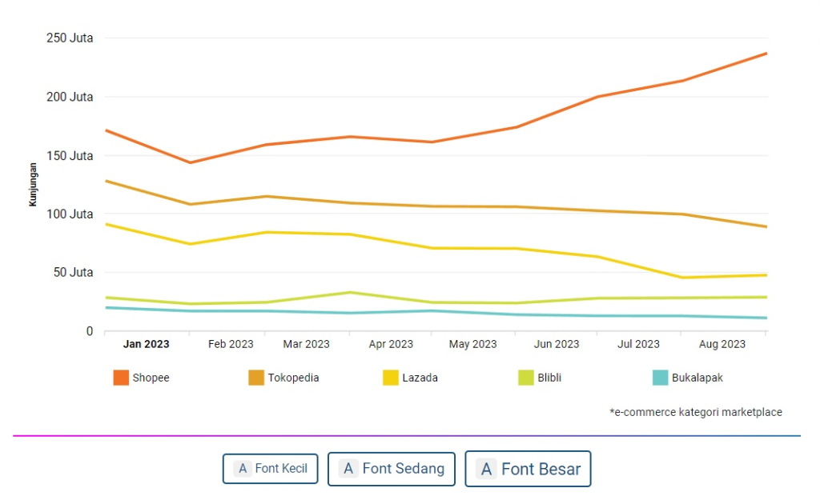Click the Shopee line's endpoint at Aug 2023

tap(766, 54)
